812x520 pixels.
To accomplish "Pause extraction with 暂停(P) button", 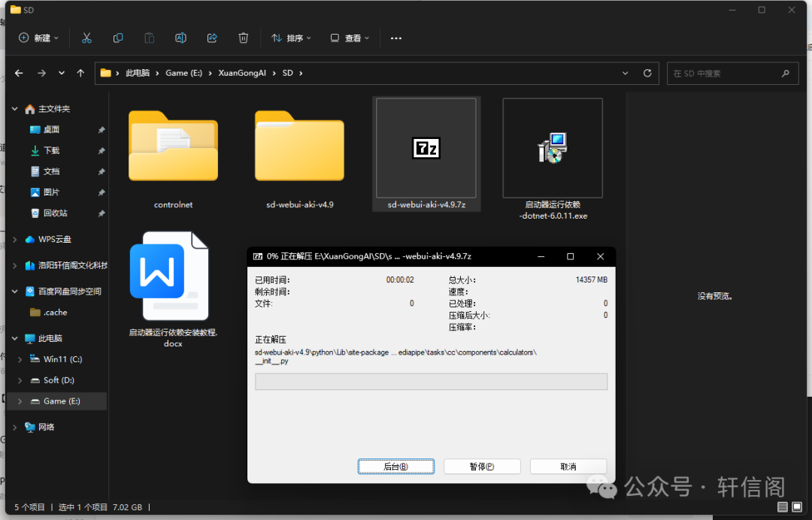I will click(482, 467).
